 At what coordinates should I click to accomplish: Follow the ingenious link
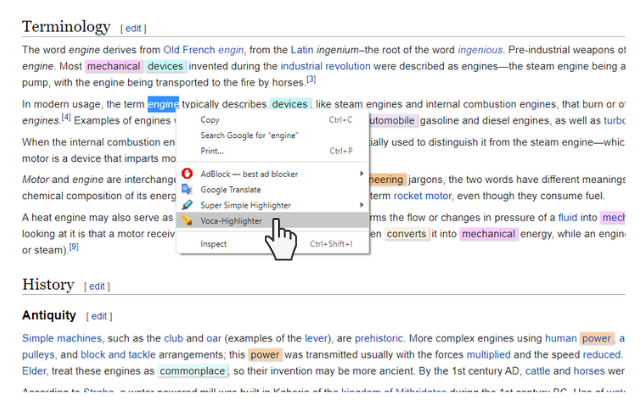480,50
